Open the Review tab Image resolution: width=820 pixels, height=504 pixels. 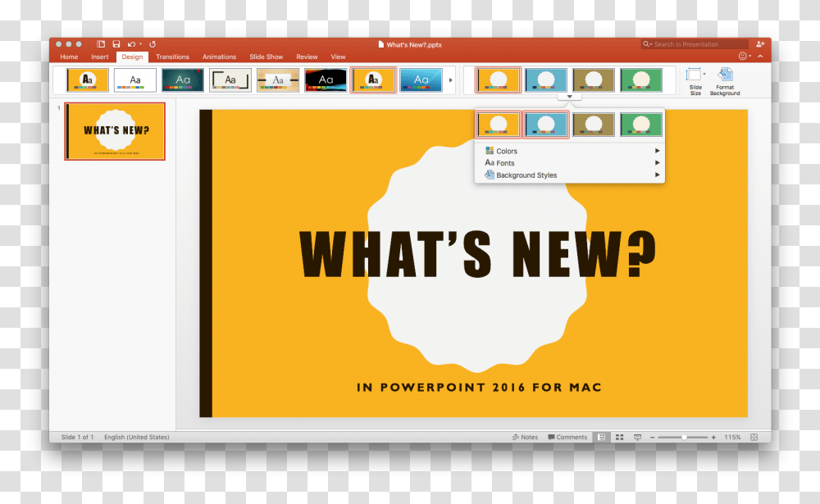(x=307, y=57)
